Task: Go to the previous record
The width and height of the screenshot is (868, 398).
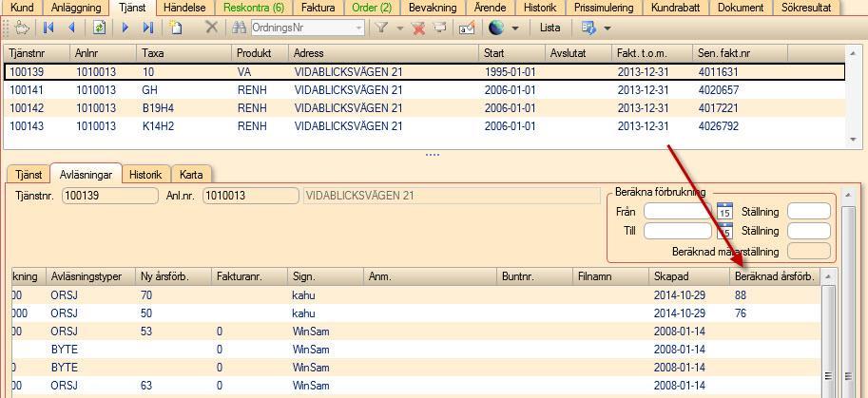Action: point(71,28)
